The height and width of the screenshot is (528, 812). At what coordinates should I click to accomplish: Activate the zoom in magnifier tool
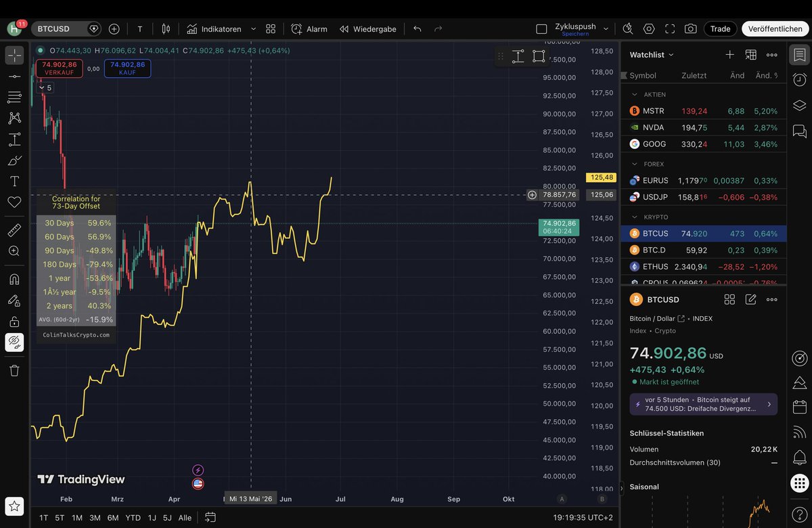(14, 251)
